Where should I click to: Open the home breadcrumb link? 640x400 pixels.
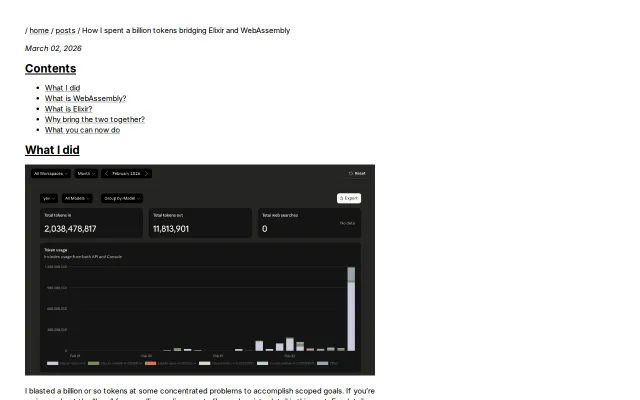(x=39, y=31)
